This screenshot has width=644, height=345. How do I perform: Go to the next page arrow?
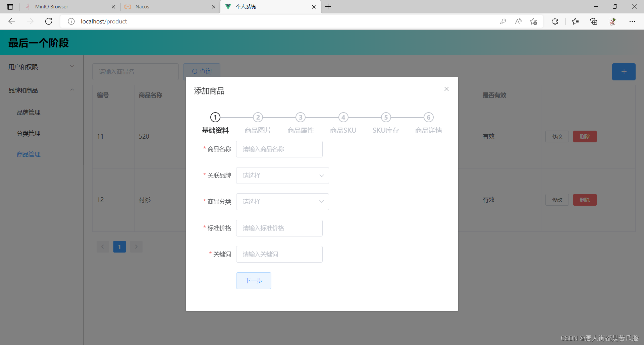coord(136,247)
